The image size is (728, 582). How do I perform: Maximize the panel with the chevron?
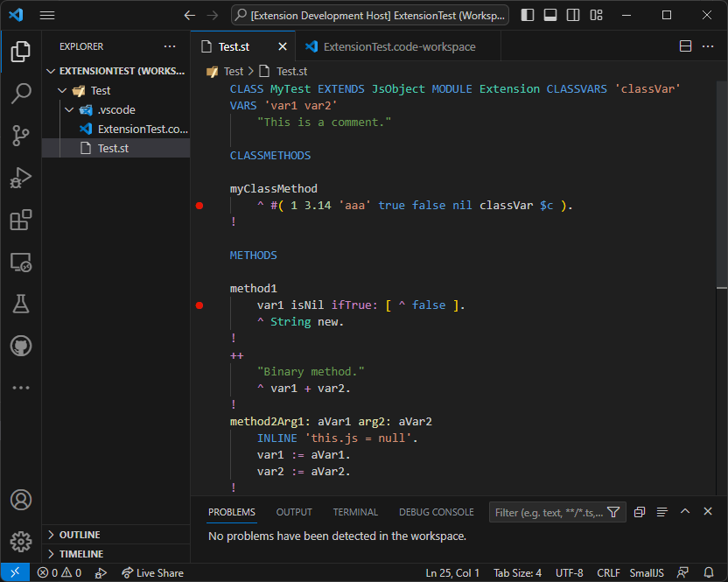(x=685, y=511)
